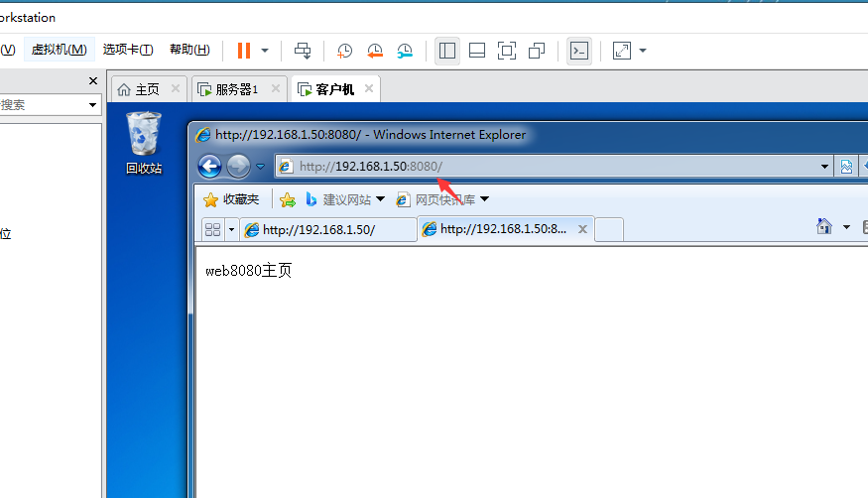Add page to favorites bar icon
Viewport: 868px width, 498px height.
(288, 199)
